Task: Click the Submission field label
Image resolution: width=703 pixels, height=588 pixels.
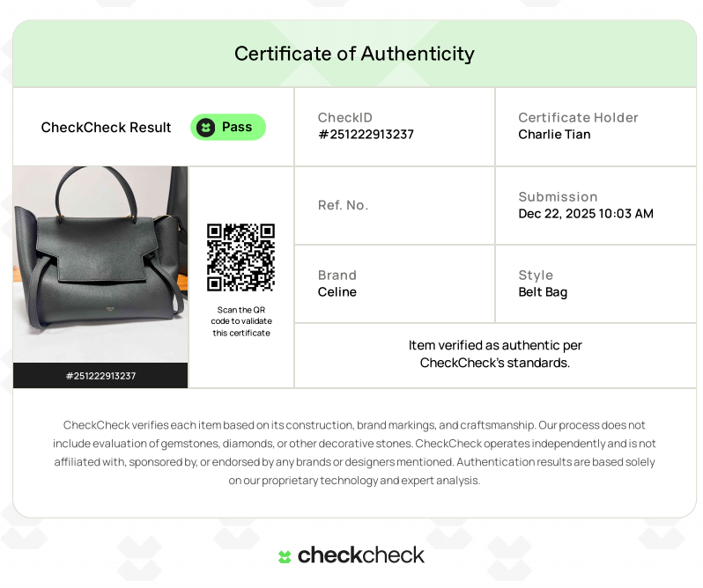Action: (558, 197)
